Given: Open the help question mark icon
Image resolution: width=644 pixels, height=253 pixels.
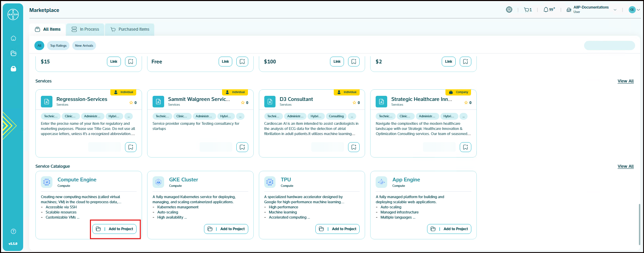Looking at the screenshot, I should pyautogui.click(x=13, y=232).
